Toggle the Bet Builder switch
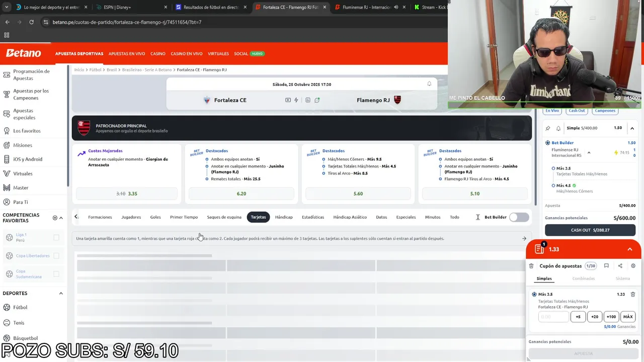Screen dimensions: 644x362 click(x=519, y=217)
